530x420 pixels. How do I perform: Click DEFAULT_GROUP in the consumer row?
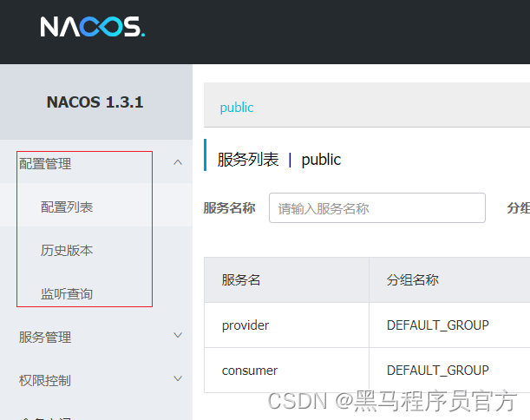tap(437, 371)
